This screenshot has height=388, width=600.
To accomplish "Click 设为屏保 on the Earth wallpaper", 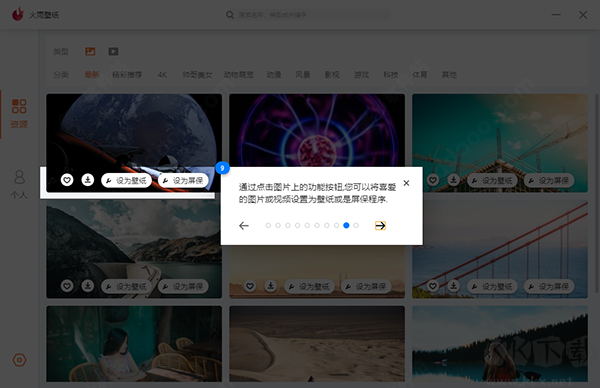I will tap(183, 180).
